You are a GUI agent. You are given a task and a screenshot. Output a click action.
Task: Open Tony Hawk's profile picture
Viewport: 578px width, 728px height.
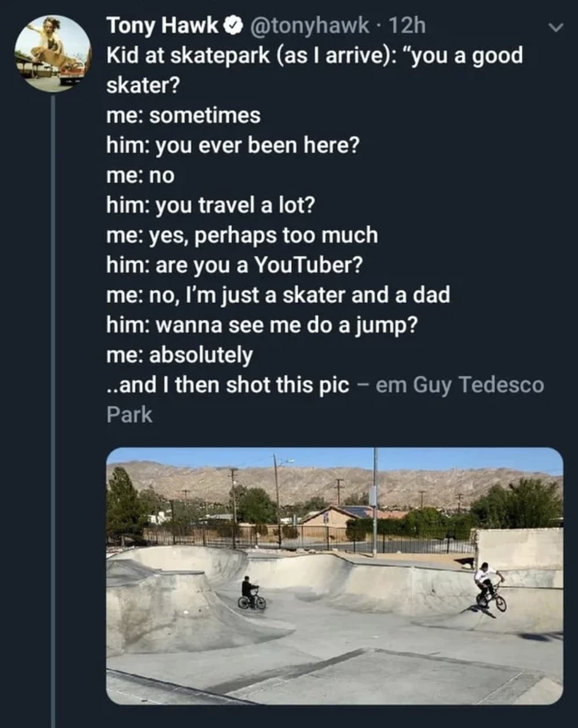coord(52,52)
